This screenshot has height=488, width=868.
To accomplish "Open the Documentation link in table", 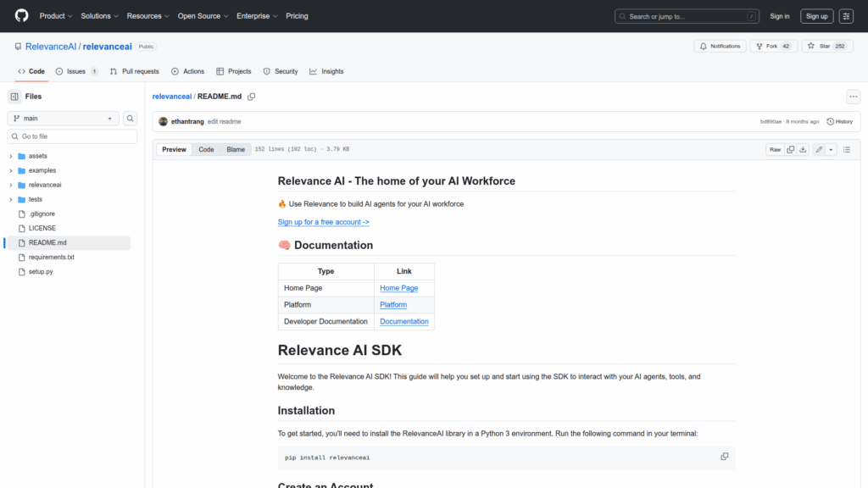I will pos(404,321).
